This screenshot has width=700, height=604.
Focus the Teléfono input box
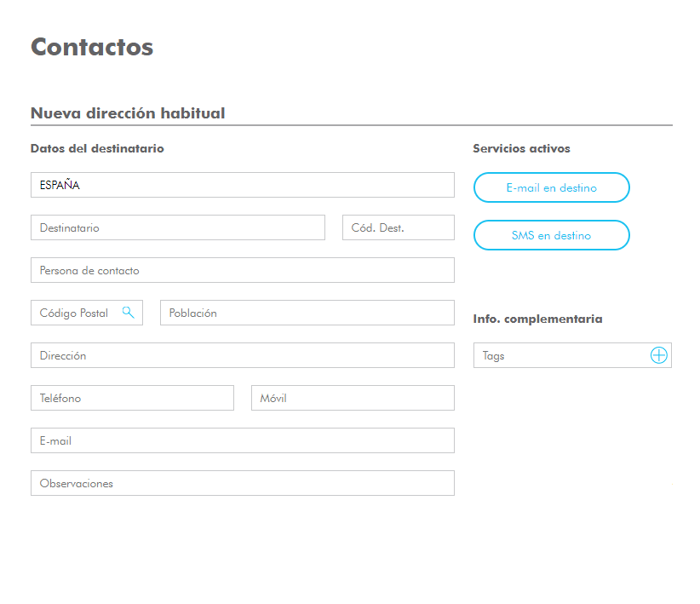(132, 398)
